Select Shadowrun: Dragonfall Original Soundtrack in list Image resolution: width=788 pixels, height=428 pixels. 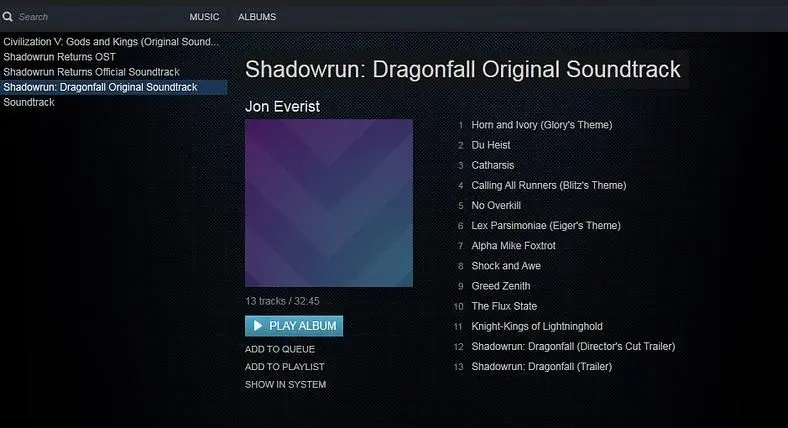114,87
